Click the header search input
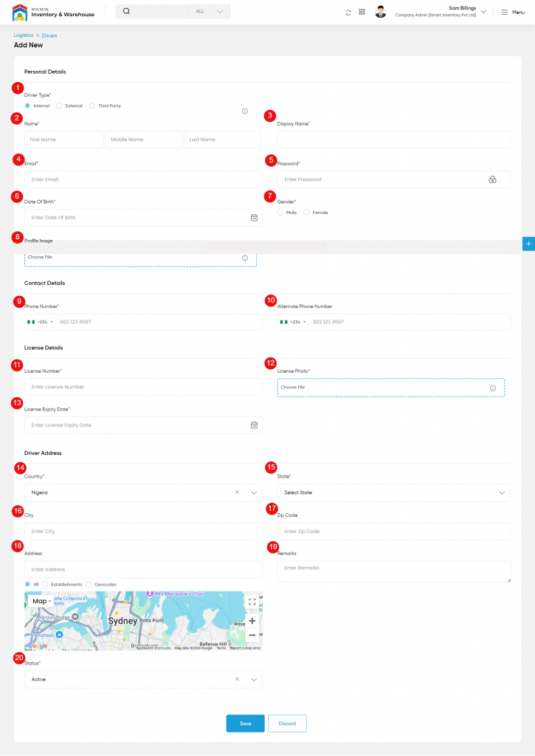This screenshot has height=756, width=535. click(159, 12)
